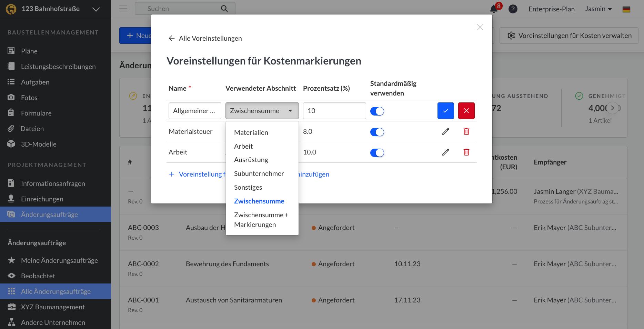The image size is (644, 329).
Task: Click the Empfänger column header
Action: click(550, 162)
